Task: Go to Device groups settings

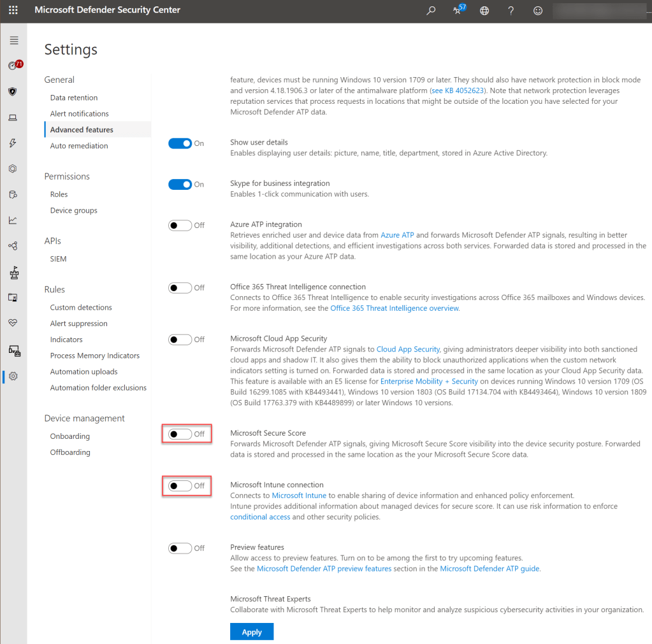Action: tap(73, 210)
